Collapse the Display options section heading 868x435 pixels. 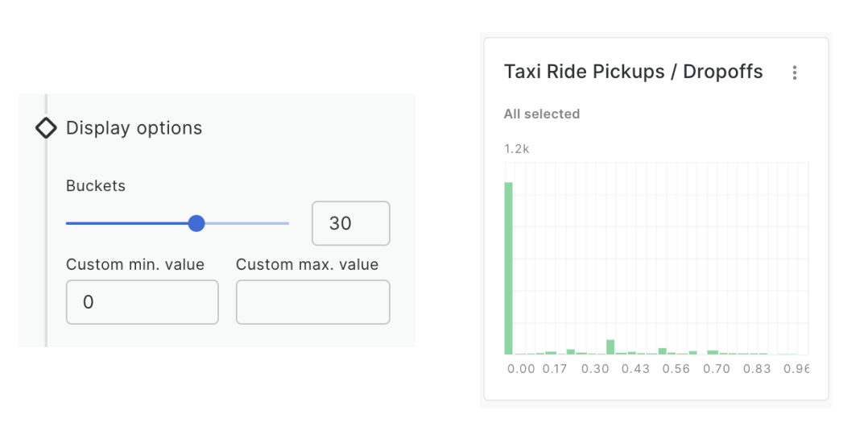point(134,128)
